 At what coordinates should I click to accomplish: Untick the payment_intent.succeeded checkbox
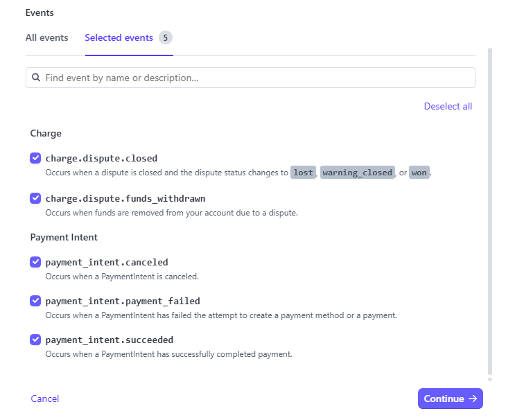coord(35,340)
